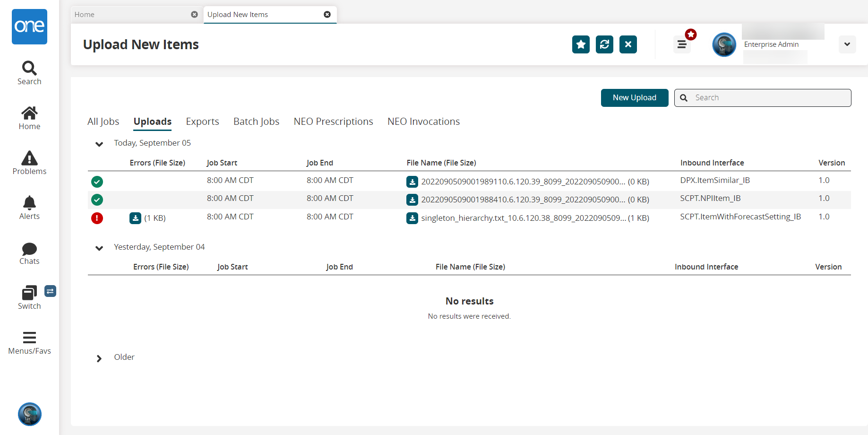This screenshot has width=868, height=435.
Task: Open the Problems sidebar icon
Action: tap(29, 163)
